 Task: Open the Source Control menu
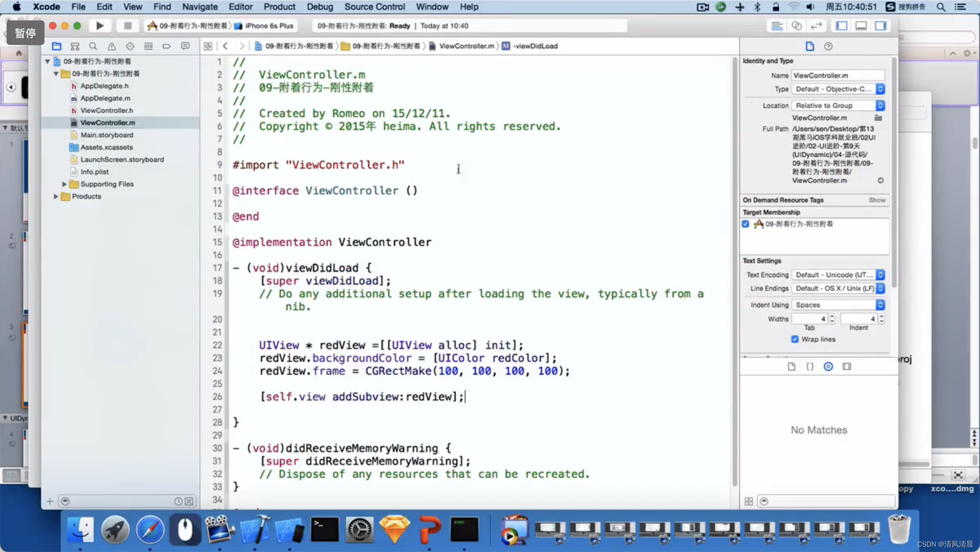coord(374,7)
